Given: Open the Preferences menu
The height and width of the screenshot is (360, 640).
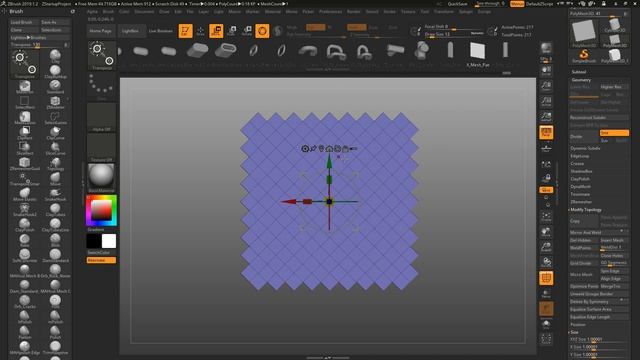Looking at the screenshot, I should 330,12.
